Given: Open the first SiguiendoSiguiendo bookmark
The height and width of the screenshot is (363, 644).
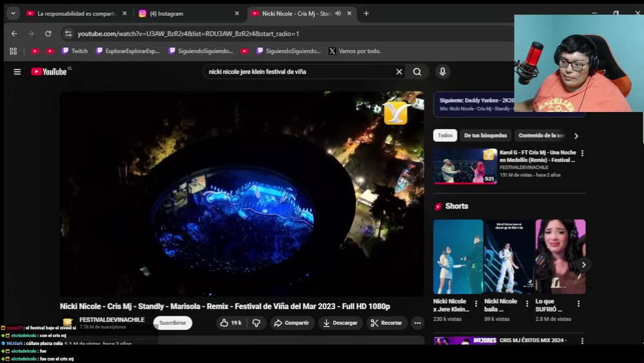Looking at the screenshot, I should click(201, 51).
